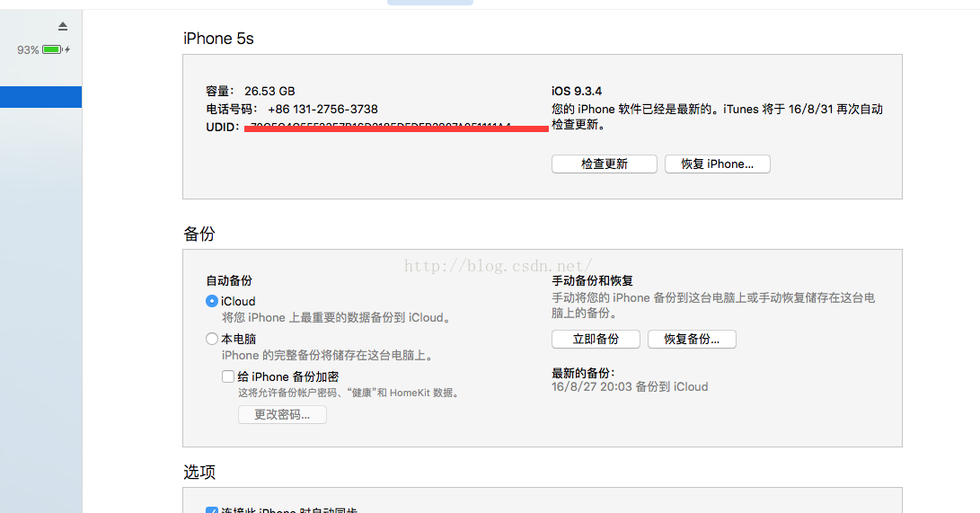The width and height of the screenshot is (980, 513).
Task: Click the capacity value 26.53 GB
Action: pyautogui.click(x=269, y=92)
